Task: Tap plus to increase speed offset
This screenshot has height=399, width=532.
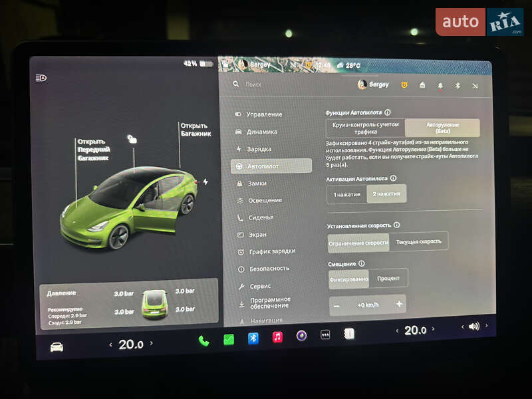Action: (x=398, y=305)
